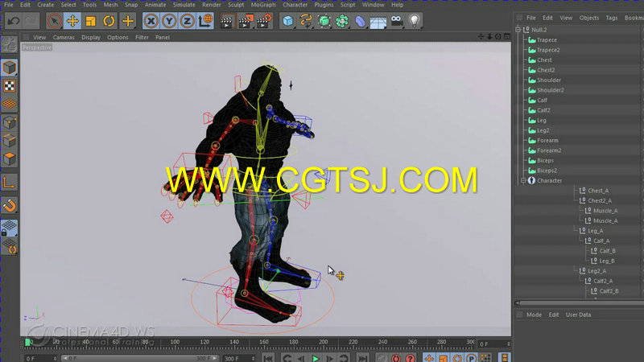This screenshot has height=362, width=644.
Task: Click the current frame 0 F field
Action: (x=494, y=344)
